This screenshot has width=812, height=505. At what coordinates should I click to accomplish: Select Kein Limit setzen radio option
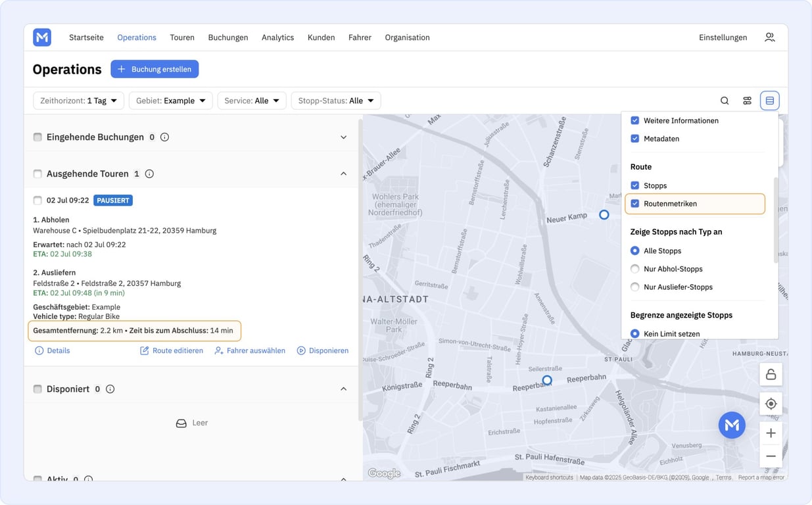coord(634,334)
